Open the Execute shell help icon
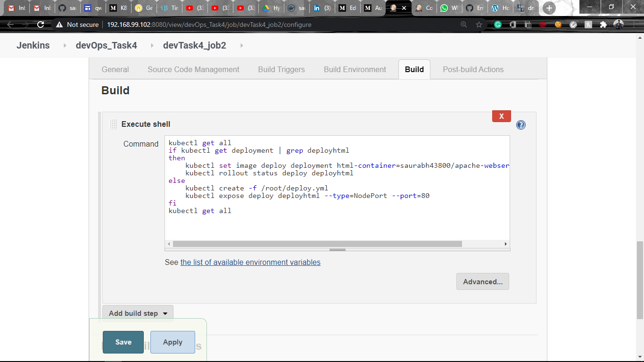This screenshot has height=362, width=644. pos(520,124)
